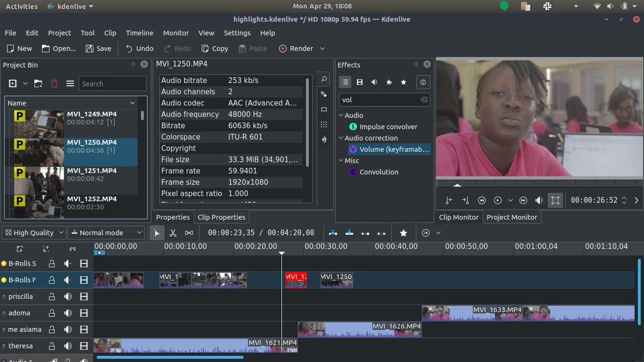The width and height of the screenshot is (644, 362).
Task: Click the extract timeline zone icon
Action: point(365,233)
